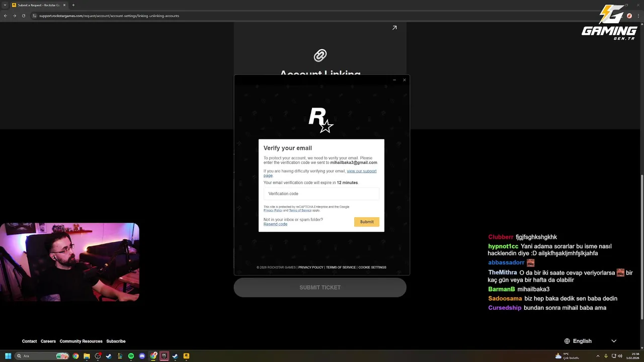Click chat username Sadoosama

(505, 299)
